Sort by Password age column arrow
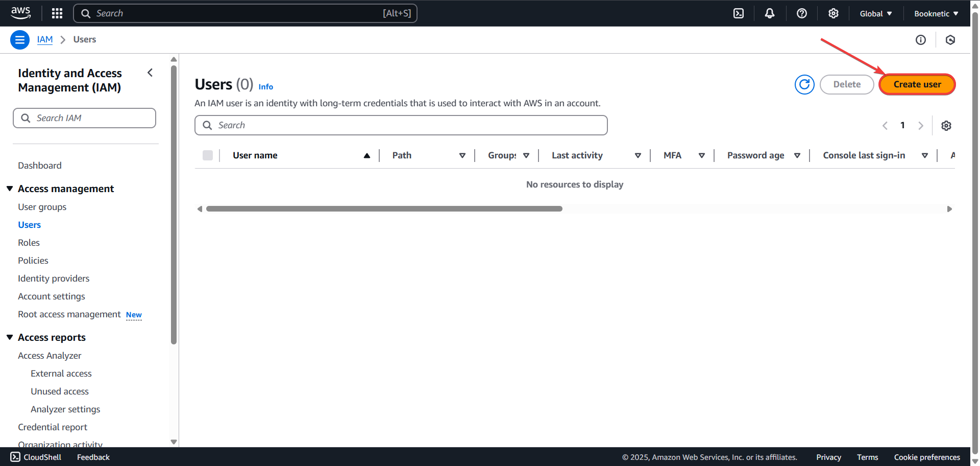This screenshot has width=980, height=466. (x=797, y=155)
